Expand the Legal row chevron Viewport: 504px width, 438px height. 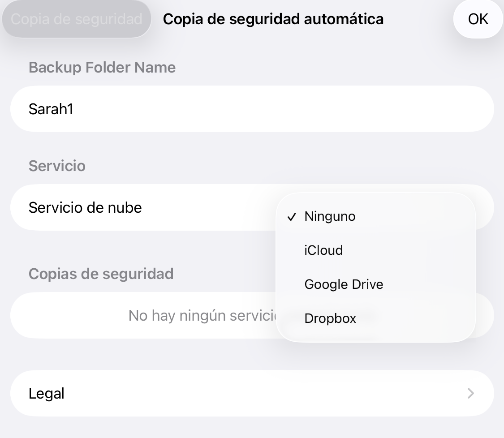coord(470,394)
